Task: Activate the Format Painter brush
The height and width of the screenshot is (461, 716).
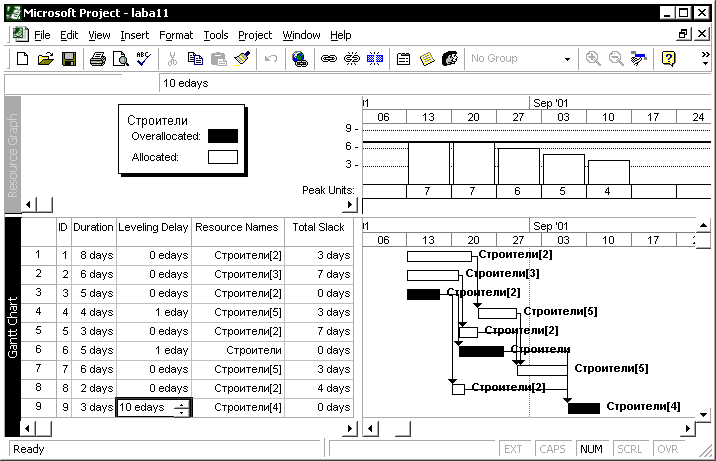Action: click(242, 59)
